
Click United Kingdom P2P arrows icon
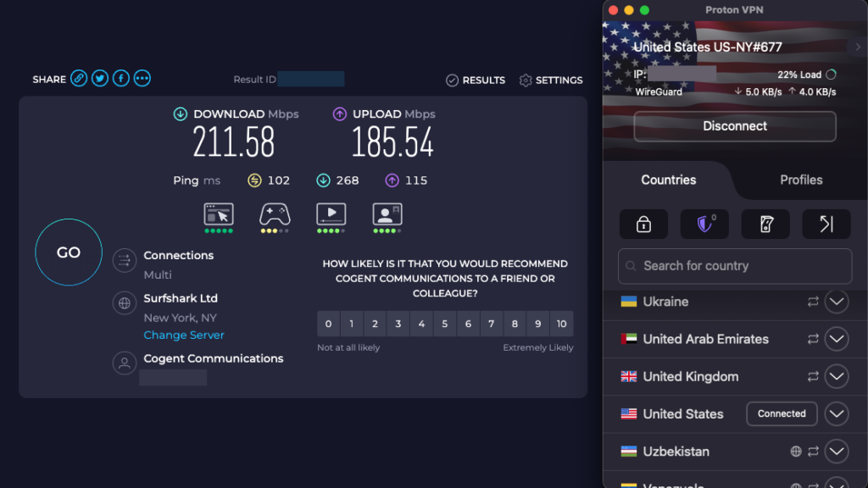tap(813, 377)
